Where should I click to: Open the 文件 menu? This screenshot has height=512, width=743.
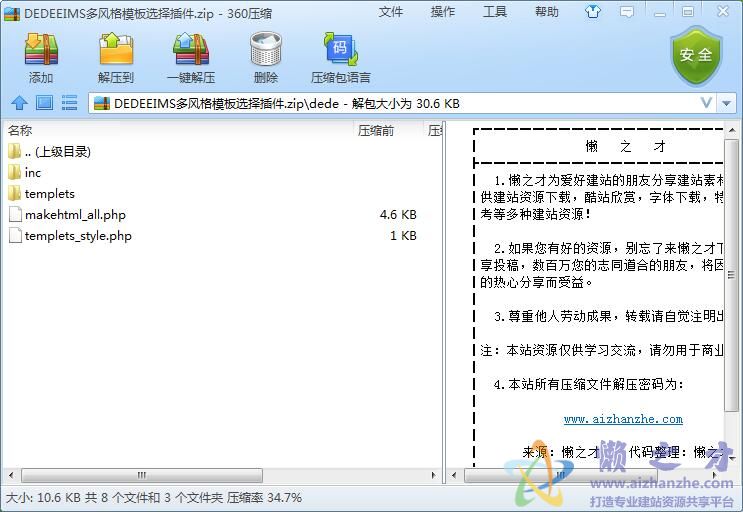click(391, 12)
